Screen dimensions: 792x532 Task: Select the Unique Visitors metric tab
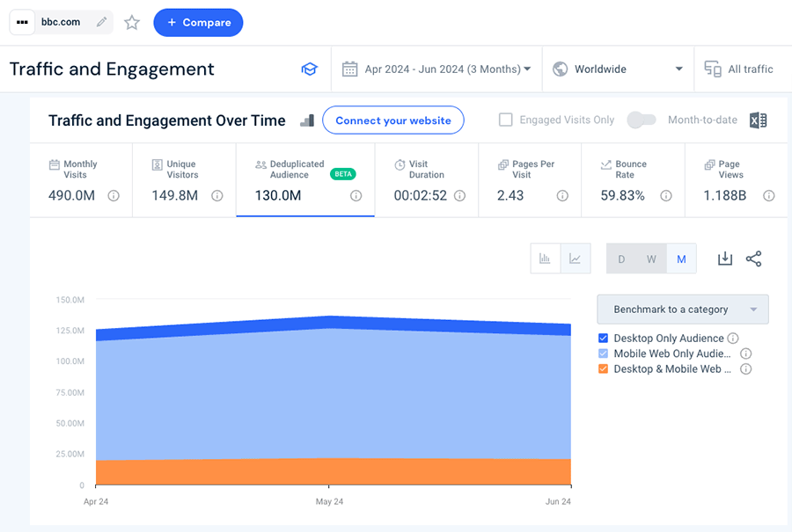click(185, 180)
